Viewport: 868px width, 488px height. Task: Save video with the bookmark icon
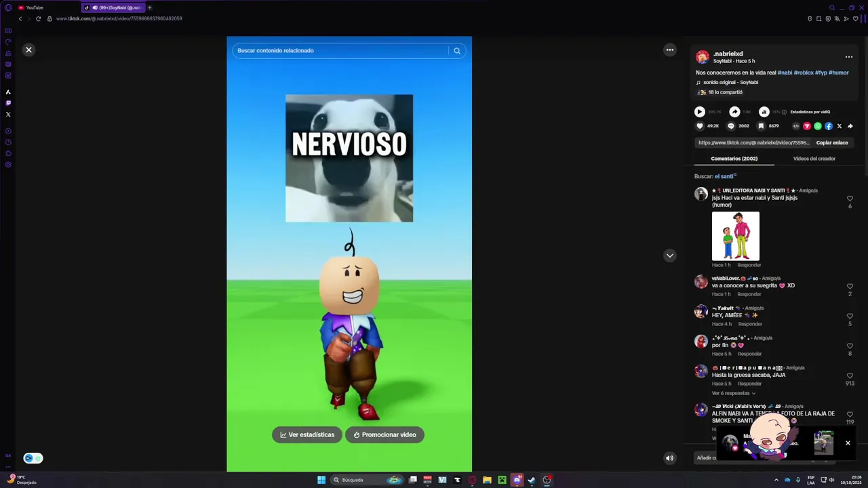[761, 126]
